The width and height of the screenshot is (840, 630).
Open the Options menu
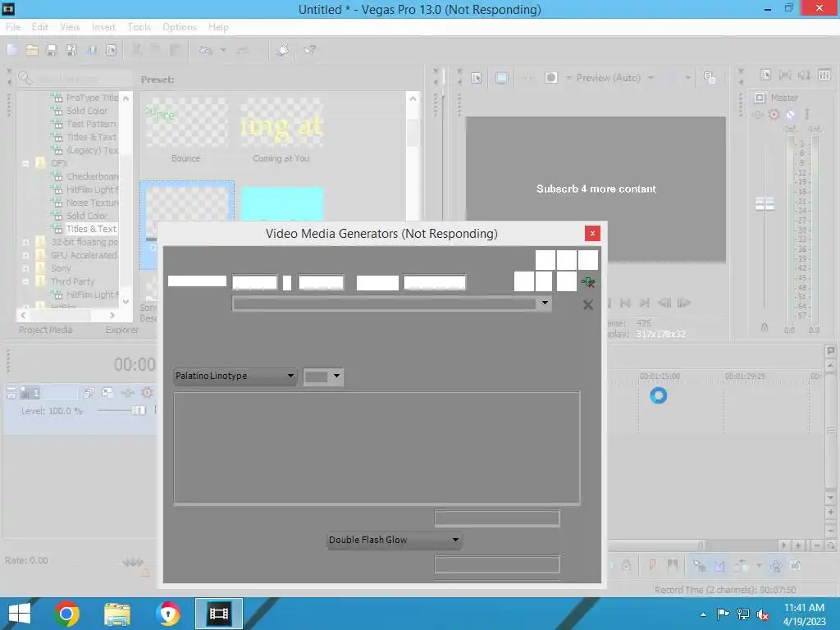[x=180, y=27]
